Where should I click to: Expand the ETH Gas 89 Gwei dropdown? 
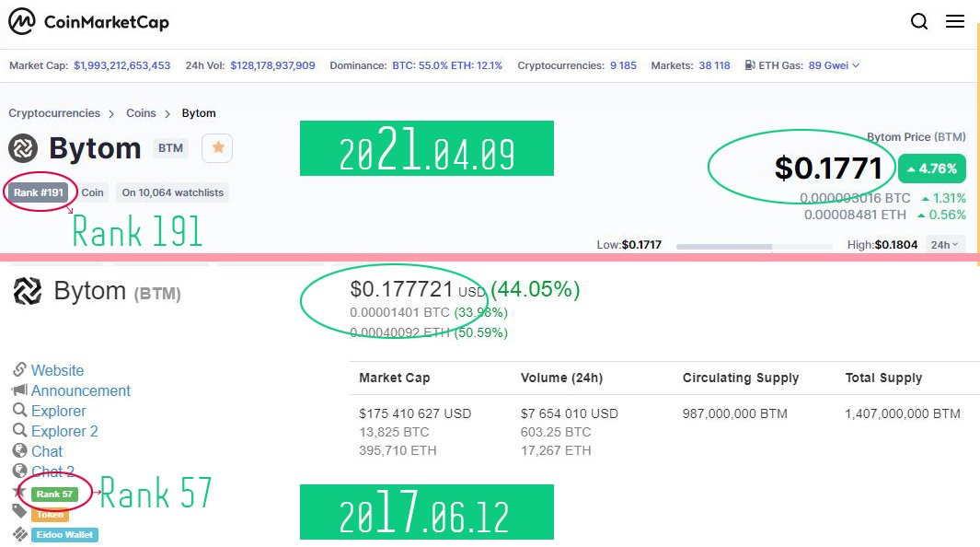856,65
